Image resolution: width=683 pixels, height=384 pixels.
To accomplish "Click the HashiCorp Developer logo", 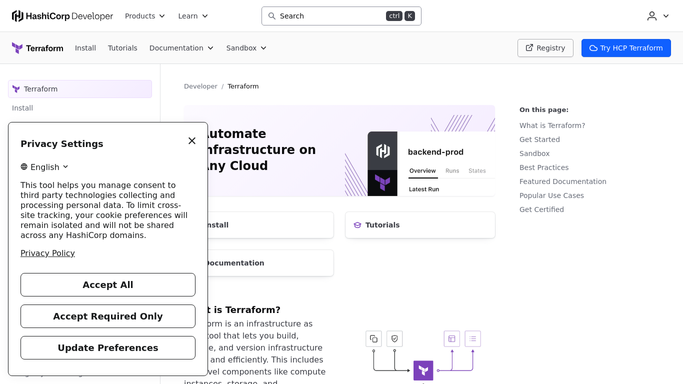I will pyautogui.click(x=62, y=16).
